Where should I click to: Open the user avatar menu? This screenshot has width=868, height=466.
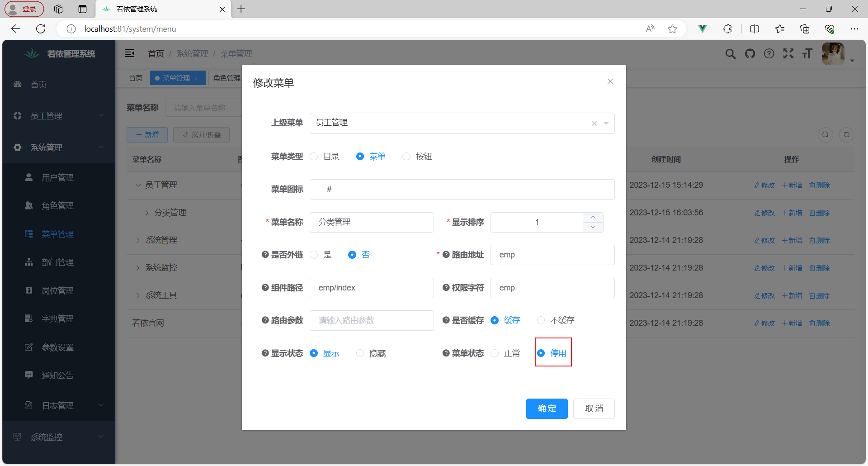[x=833, y=54]
